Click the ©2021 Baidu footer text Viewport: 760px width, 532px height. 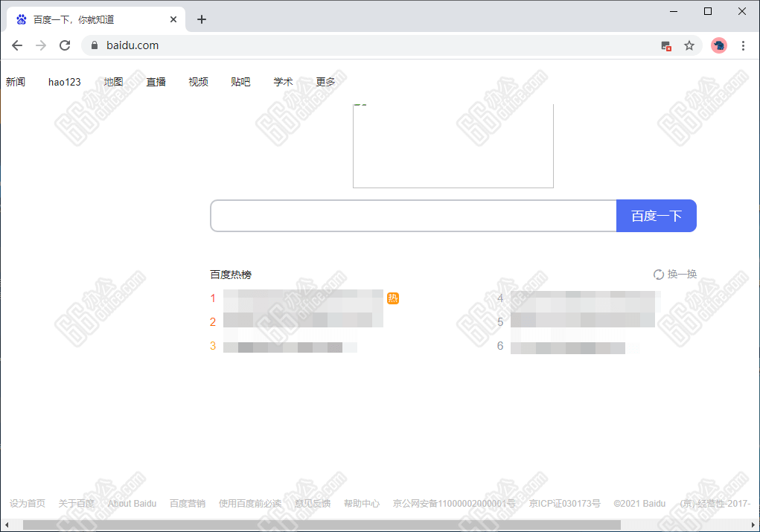pos(639,504)
